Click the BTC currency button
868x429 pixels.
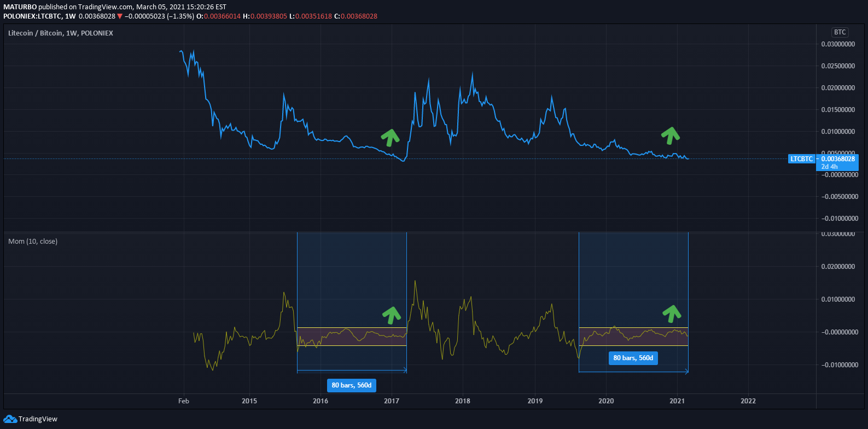(x=840, y=32)
